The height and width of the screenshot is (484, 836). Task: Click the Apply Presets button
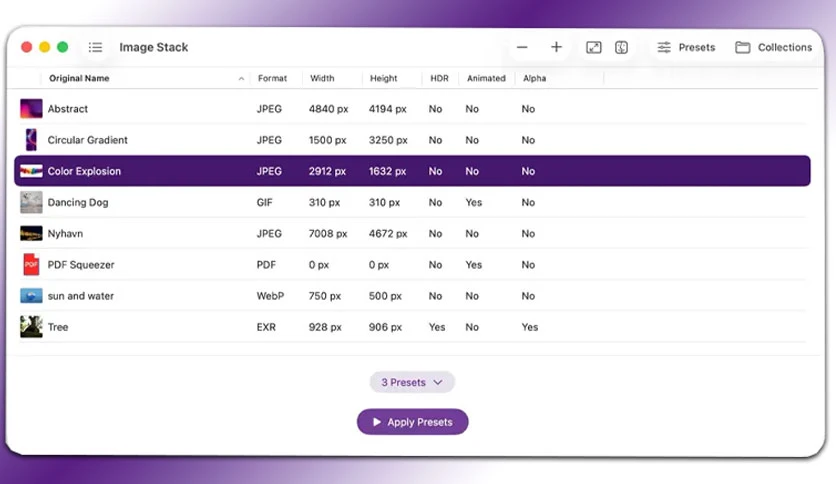(413, 422)
